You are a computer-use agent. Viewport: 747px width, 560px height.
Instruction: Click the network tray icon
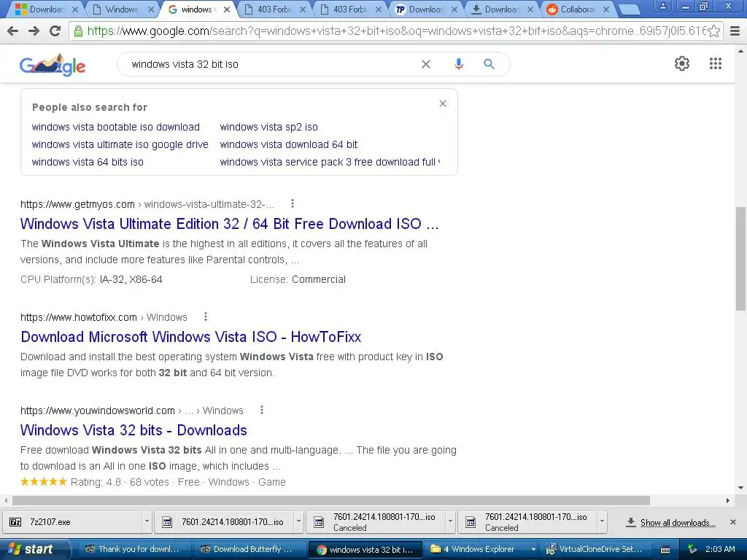coord(692,549)
